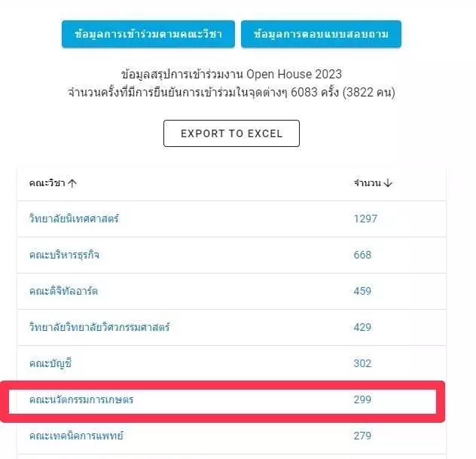Click highlighted คณะนวัตกรรมการเกษตร row
Viewport: 476px width, 459px height.
tap(222, 399)
